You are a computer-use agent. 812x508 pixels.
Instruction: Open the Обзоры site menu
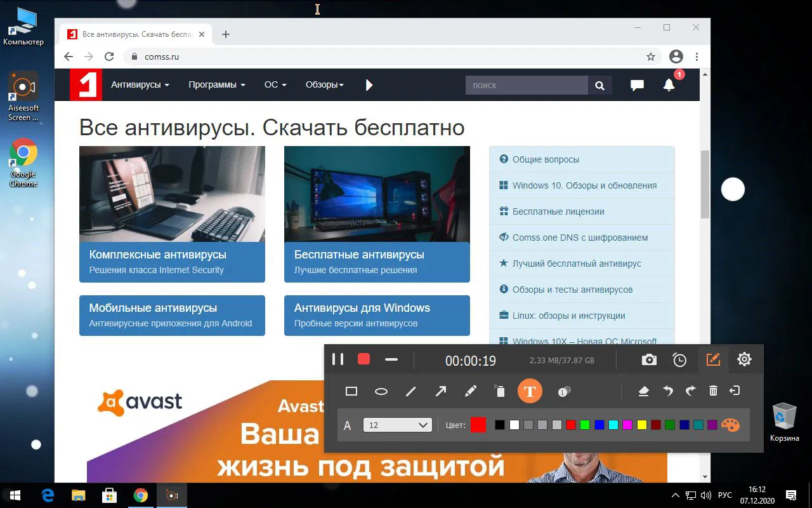pyautogui.click(x=324, y=84)
